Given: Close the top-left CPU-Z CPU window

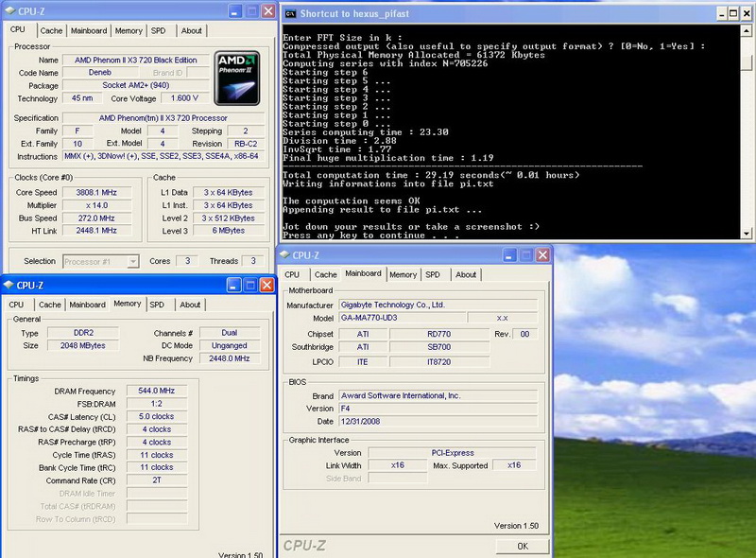Looking at the screenshot, I should click(x=268, y=11).
